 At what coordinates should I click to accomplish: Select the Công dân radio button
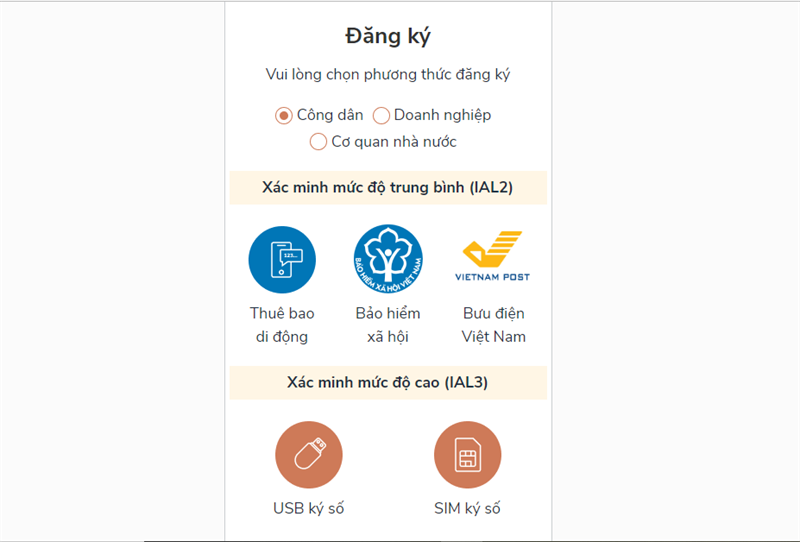[x=284, y=115]
